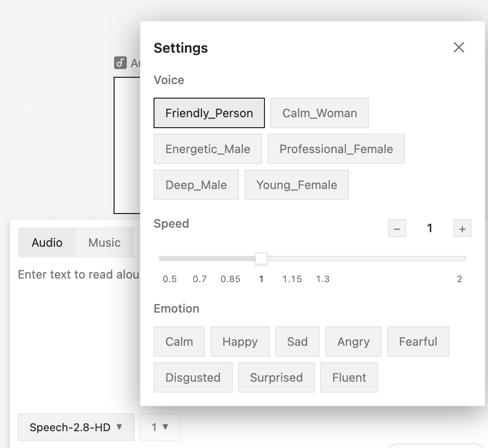
Task: Click the music note audio icon
Action: coord(120,63)
